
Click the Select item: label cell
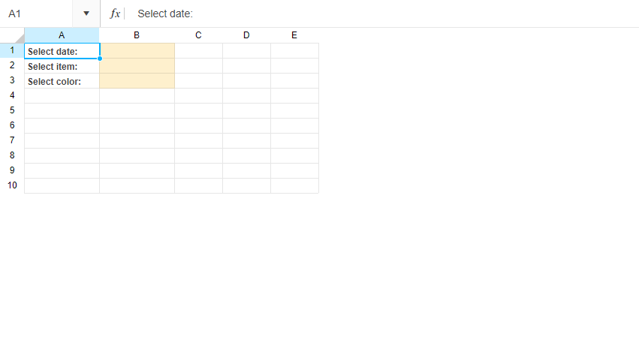click(62, 66)
